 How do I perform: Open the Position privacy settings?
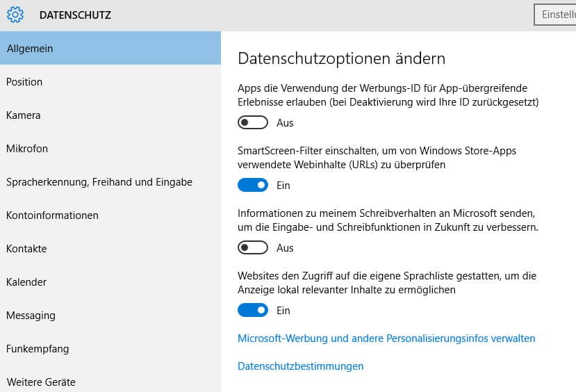tap(25, 82)
